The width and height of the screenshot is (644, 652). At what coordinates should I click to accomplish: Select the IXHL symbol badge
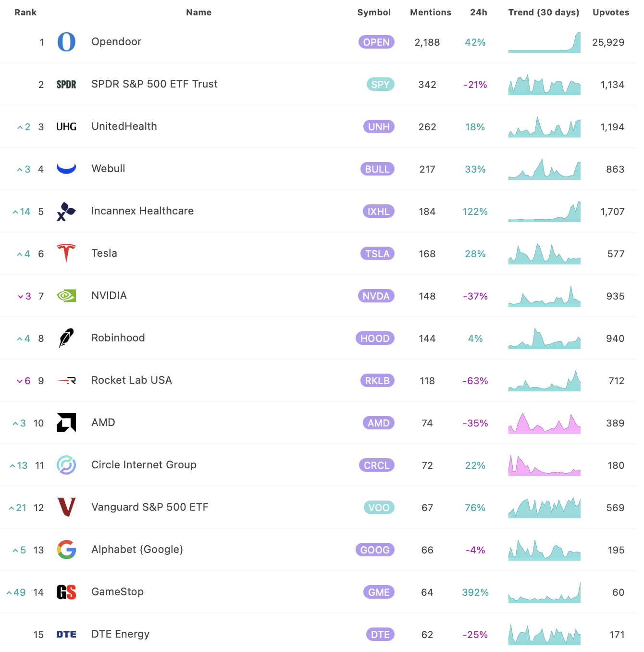coord(378,212)
